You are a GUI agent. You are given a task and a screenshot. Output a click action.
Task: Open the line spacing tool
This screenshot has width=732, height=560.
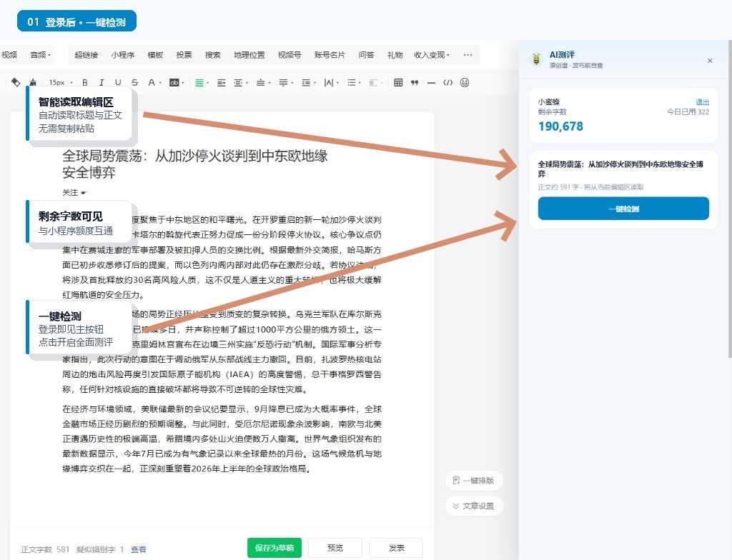click(x=306, y=83)
